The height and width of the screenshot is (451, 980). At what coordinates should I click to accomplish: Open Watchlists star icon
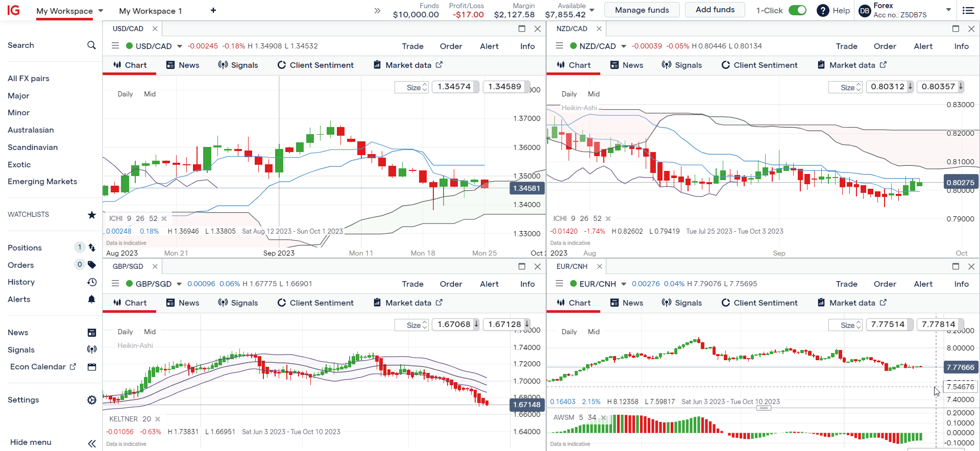pos(92,215)
